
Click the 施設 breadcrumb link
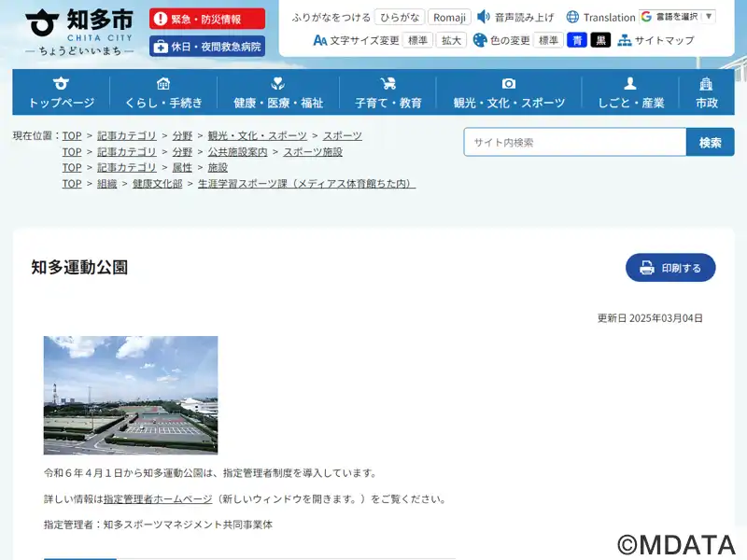[218, 168]
